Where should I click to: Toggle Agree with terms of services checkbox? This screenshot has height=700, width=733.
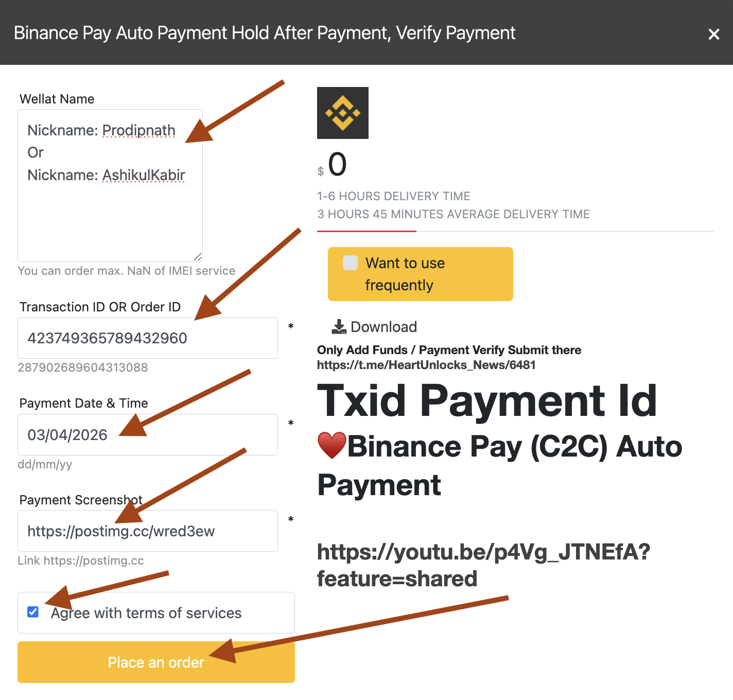[33, 612]
